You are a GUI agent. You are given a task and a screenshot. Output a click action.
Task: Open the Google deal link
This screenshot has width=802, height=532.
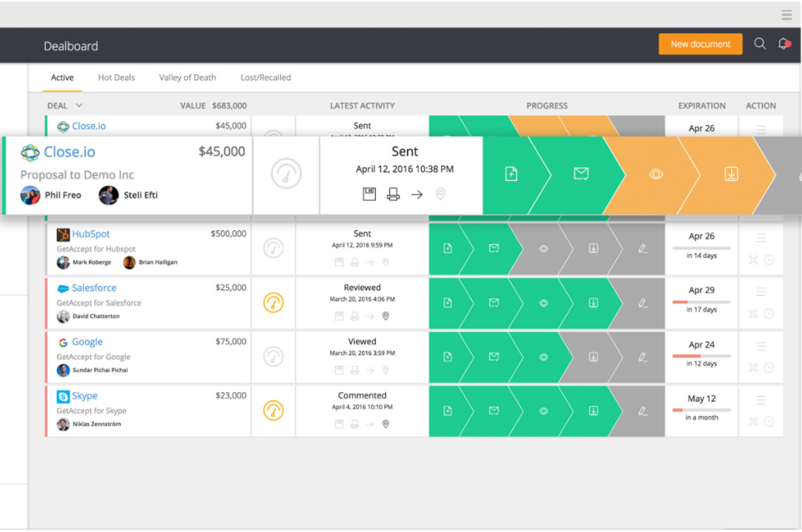[x=87, y=342]
